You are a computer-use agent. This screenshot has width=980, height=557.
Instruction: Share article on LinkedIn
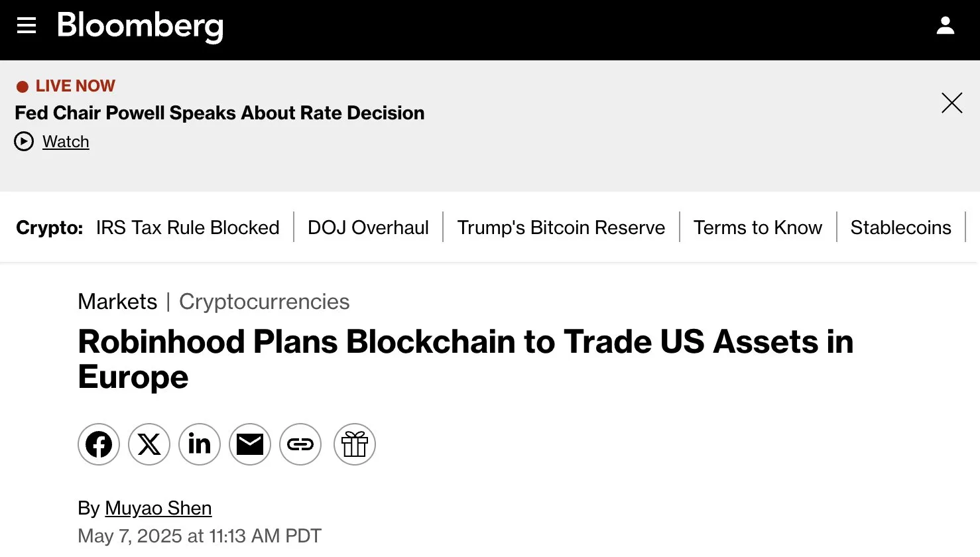tap(200, 444)
